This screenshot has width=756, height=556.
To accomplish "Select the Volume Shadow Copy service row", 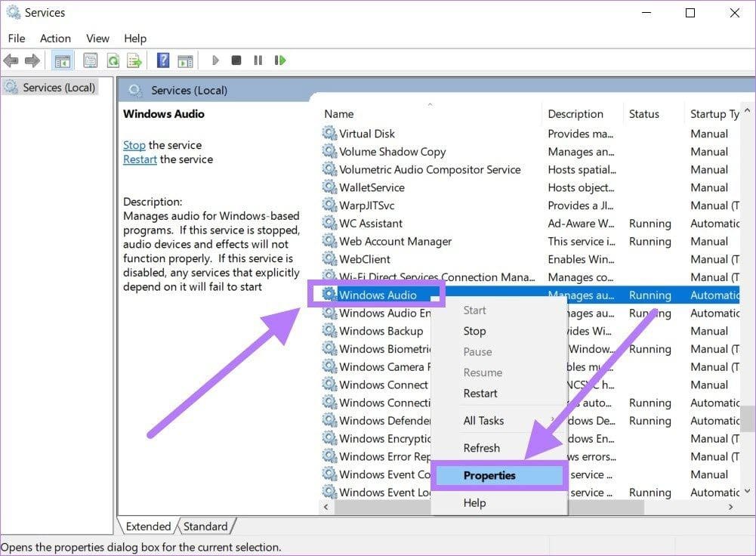I will [530, 151].
